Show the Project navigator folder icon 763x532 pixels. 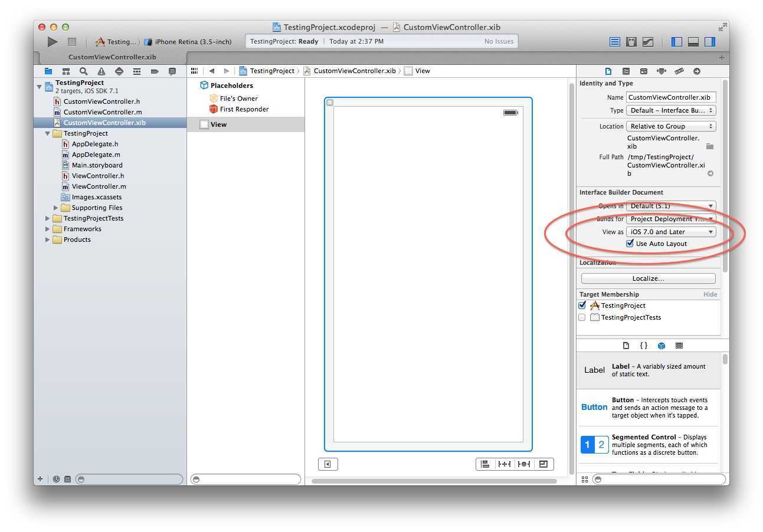(x=48, y=71)
